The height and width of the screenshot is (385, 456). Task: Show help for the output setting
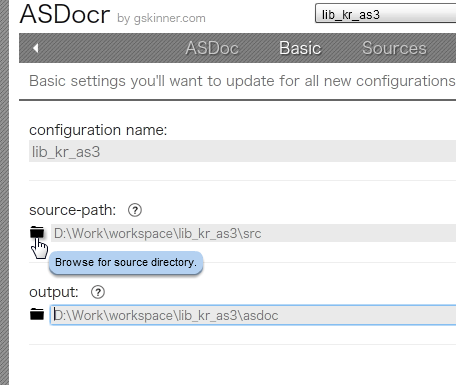(98, 292)
